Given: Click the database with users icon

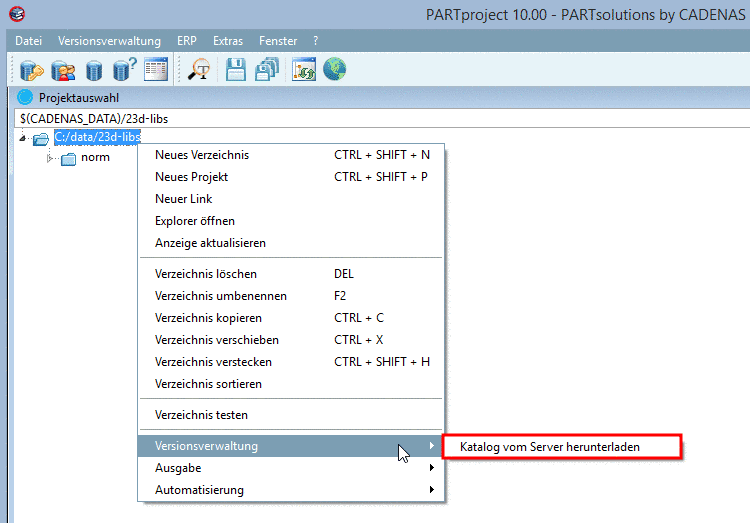Looking at the screenshot, I should pyautogui.click(x=63, y=70).
